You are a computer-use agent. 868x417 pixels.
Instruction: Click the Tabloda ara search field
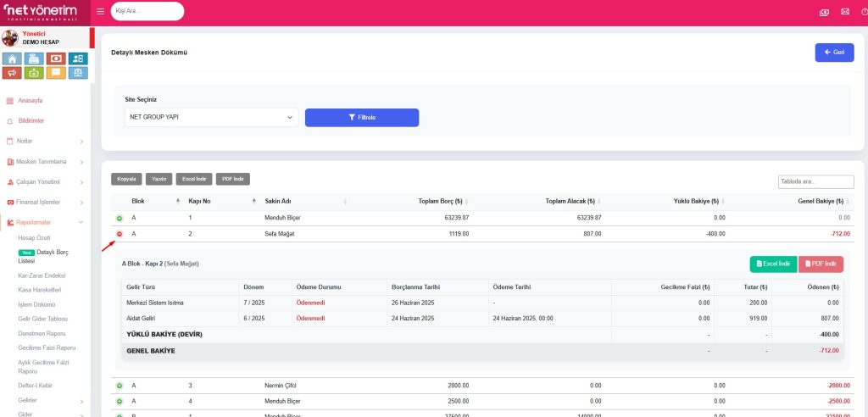coord(815,181)
